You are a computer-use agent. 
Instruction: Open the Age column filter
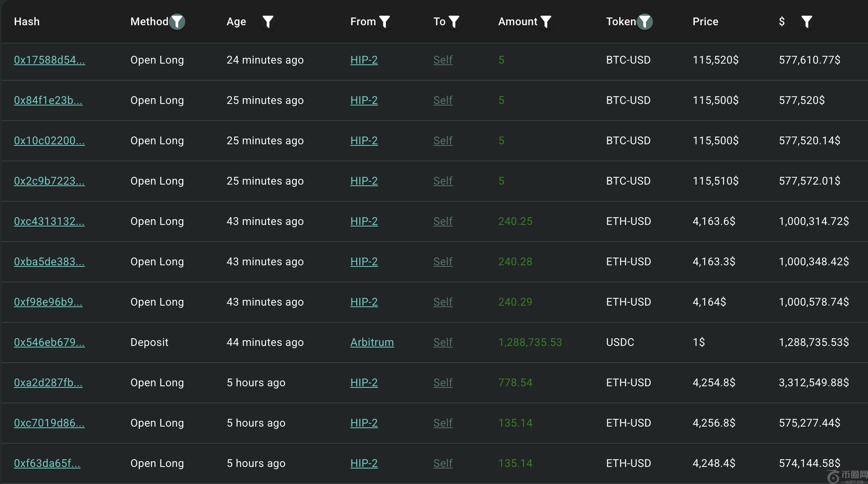point(268,22)
